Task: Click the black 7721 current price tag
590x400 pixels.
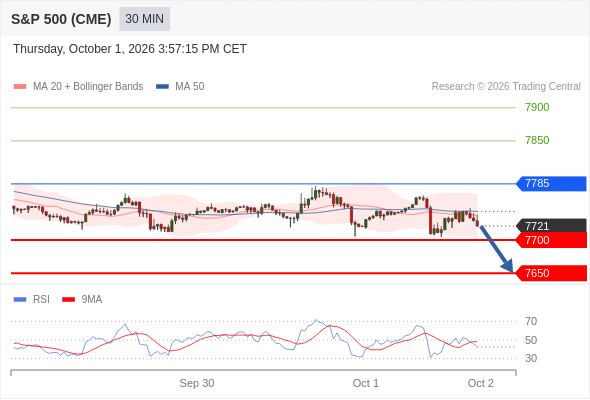Action: point(551,226)
